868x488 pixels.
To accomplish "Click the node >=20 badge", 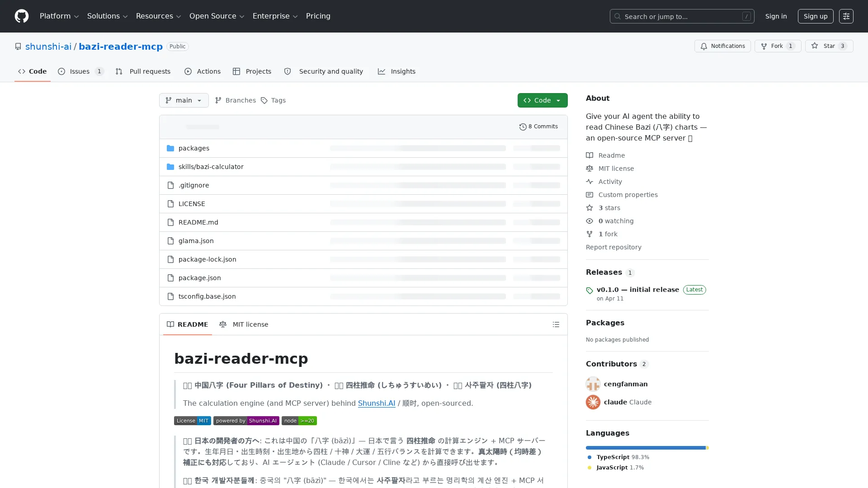I will [x=299, y=421].
